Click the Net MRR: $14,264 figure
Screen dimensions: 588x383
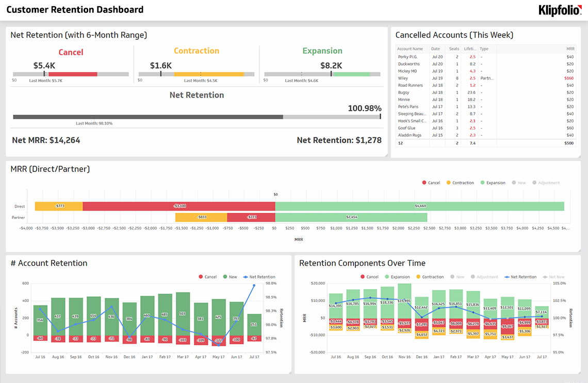46,140
